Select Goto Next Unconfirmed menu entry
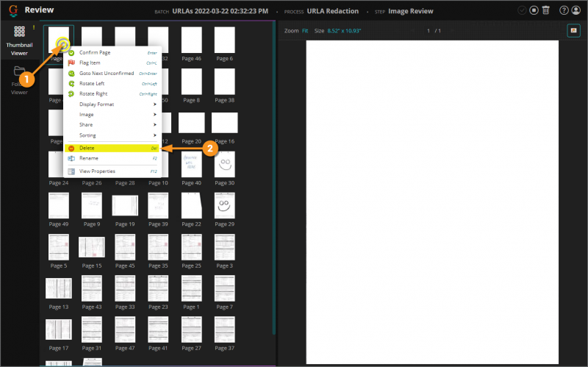Viewport: 588px width, 367px height. point(112,73)
